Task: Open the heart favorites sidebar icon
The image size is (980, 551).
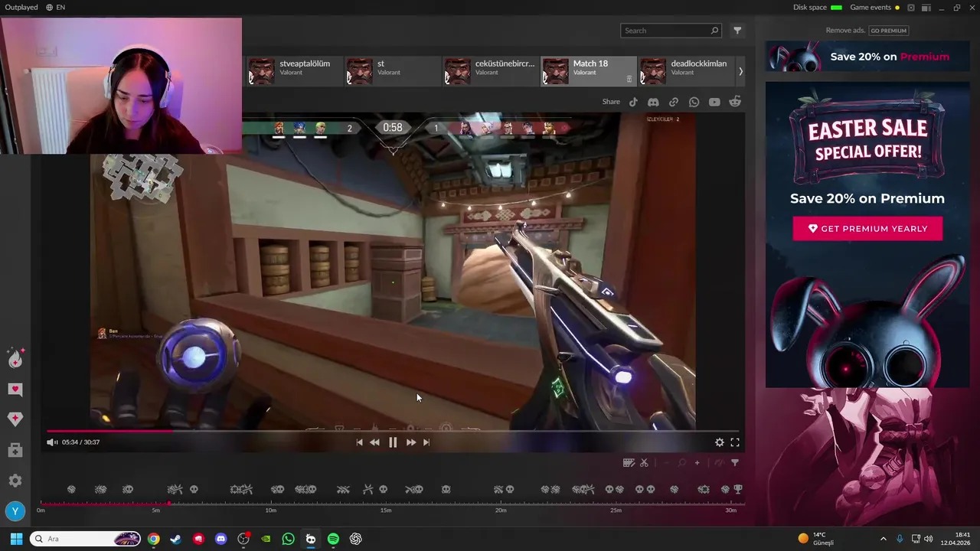Action: pos(15,390)
